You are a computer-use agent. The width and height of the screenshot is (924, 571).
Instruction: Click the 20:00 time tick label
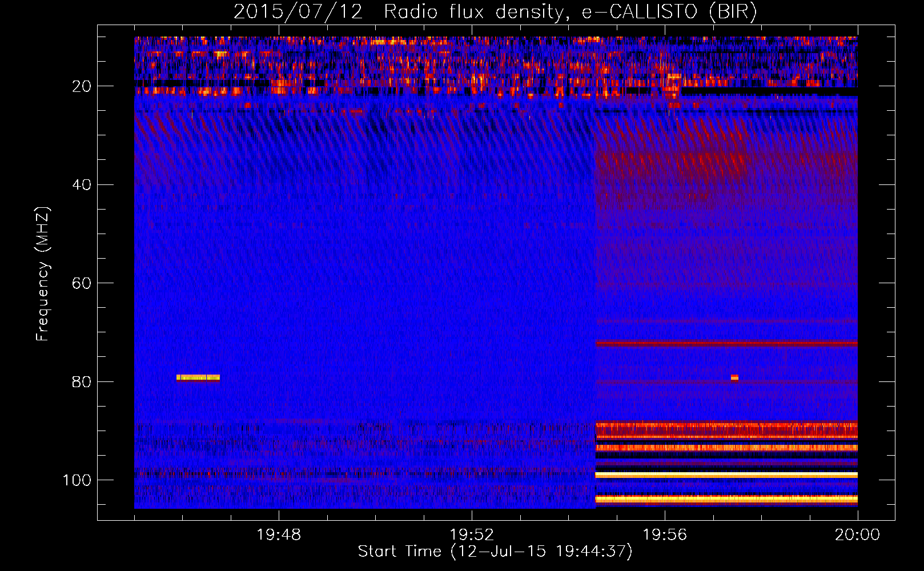[x=857, y=535]
